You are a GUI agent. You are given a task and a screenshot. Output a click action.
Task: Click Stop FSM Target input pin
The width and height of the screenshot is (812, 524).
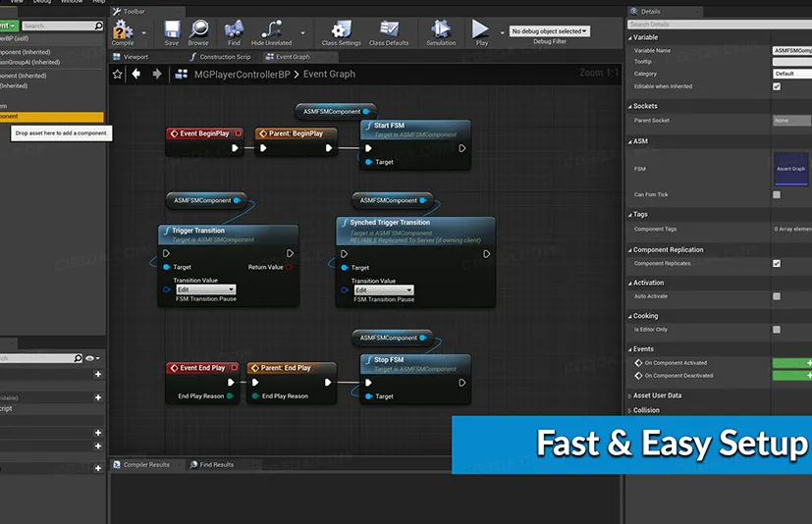click(x=369, y=396)
